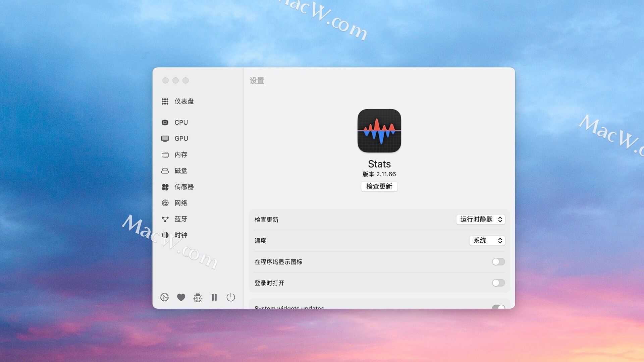
Task: Toggle the System widgets updates switch
Action: click(x=498, y=307)
